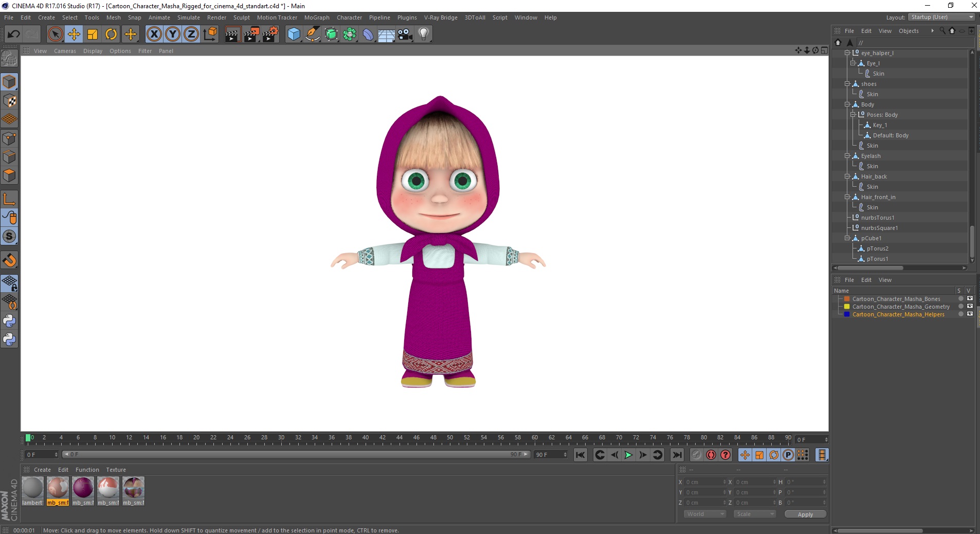Collapse the Eyelash object node

pyautogui.click(x=847, y=156)
